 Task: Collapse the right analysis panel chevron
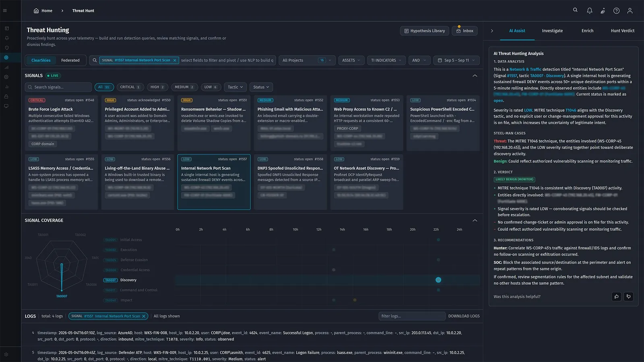[x=492, y=31]
